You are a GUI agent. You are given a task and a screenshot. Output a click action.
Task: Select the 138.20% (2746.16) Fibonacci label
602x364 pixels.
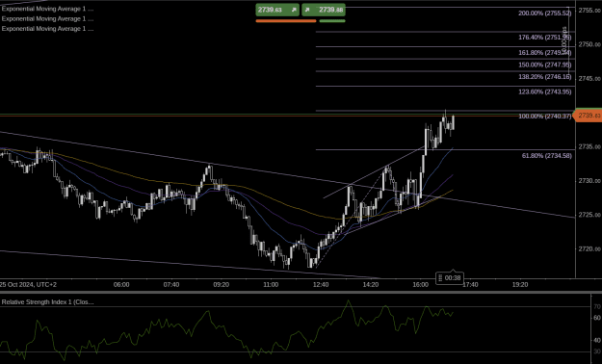point(544,77)
